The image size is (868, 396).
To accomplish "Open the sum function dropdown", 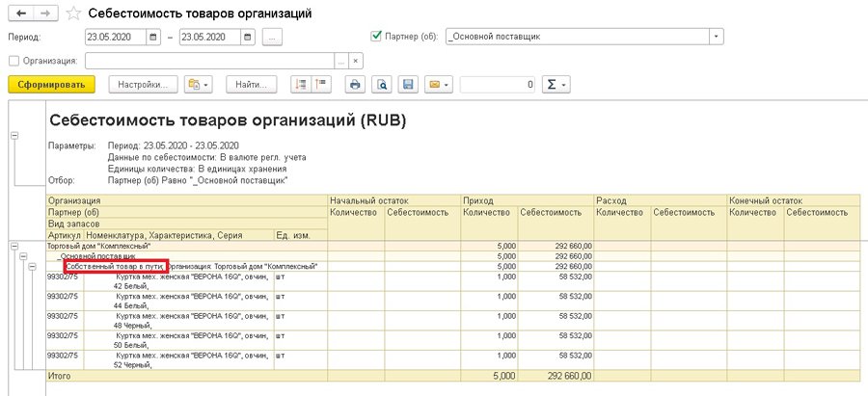I will coord(557,85).
